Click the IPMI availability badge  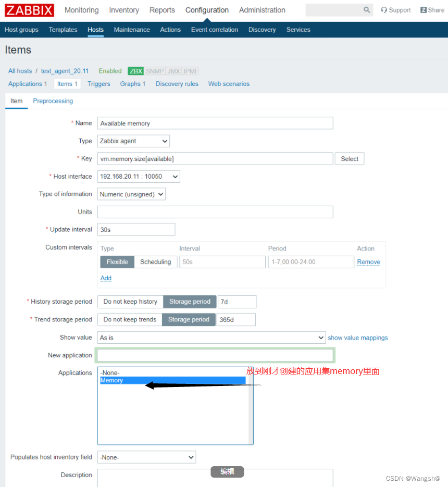point(190,71)
